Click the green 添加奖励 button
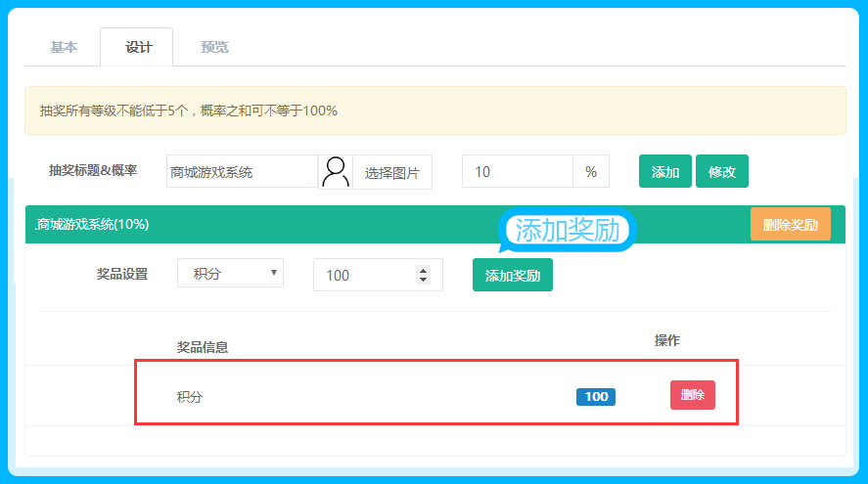 pos(513,275)
